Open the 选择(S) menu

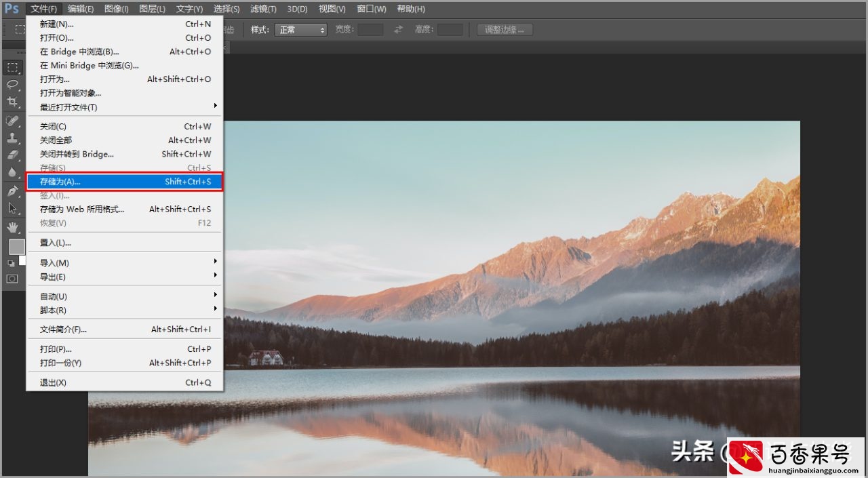[226, 9]
